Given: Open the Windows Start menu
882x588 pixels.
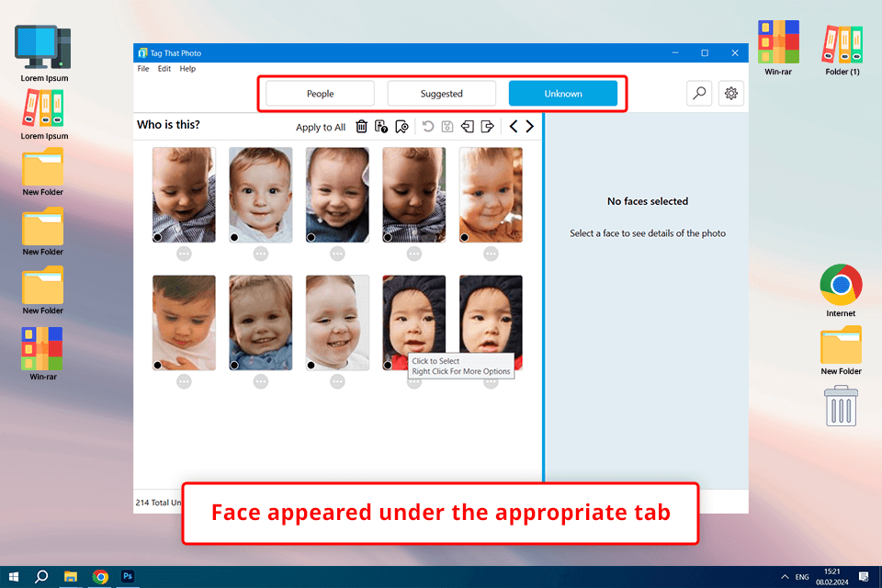Looking at the screenshot, I should pyautogui.click(x=14, y=577).
